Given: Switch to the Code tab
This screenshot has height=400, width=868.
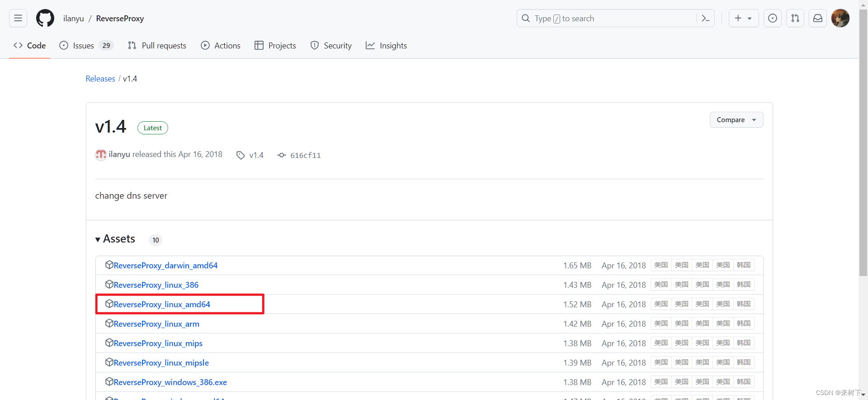Looking at the screenshot, I should (x=30, y=45).
